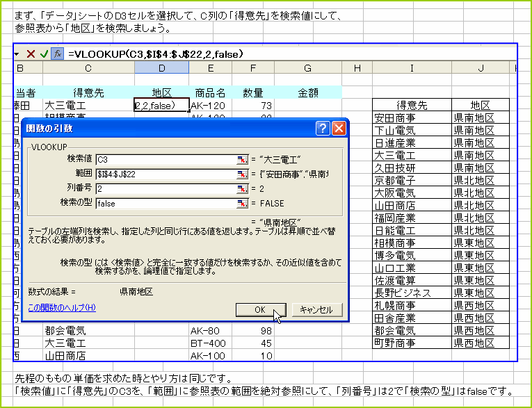The height and width of the screenshot is (408, 532).
Task: Click the 数量 header cell
Action: [253, 92]
